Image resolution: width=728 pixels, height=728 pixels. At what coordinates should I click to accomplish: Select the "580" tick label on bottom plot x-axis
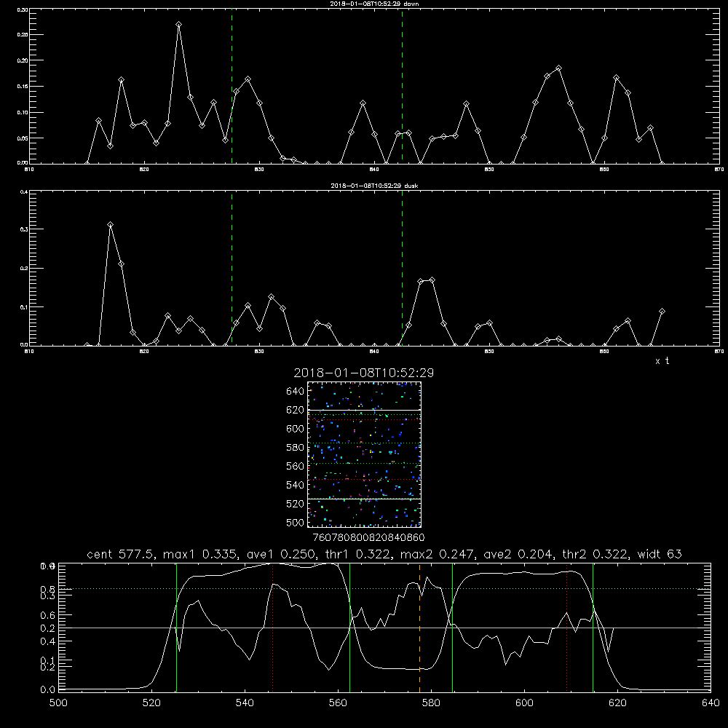pyautogui.click(x=431, y=703)
